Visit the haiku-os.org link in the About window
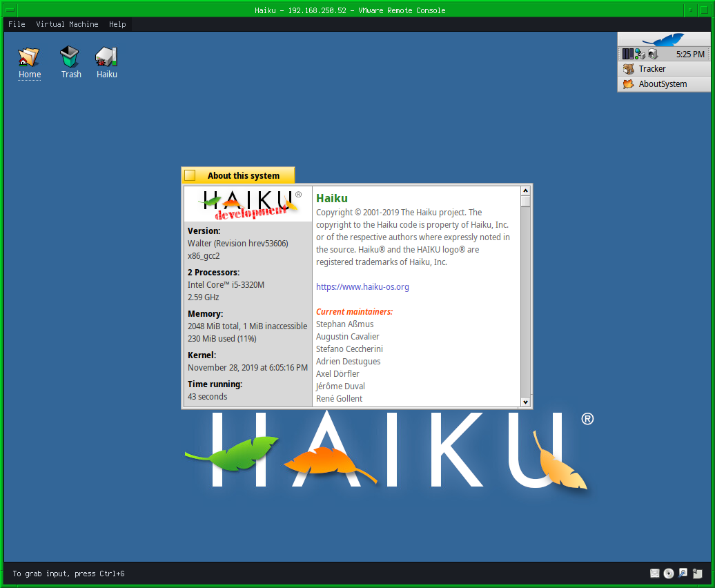 point(362,286)
